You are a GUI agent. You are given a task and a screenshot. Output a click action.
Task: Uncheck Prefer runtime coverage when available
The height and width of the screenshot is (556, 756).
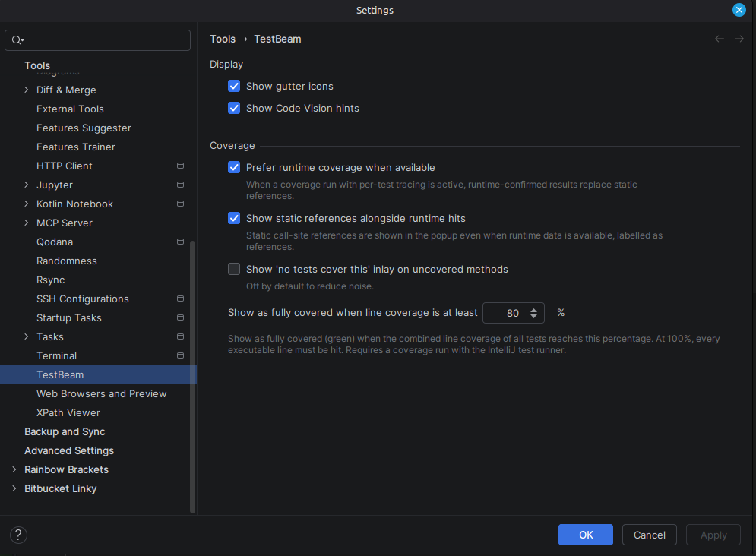pos(234,168)
